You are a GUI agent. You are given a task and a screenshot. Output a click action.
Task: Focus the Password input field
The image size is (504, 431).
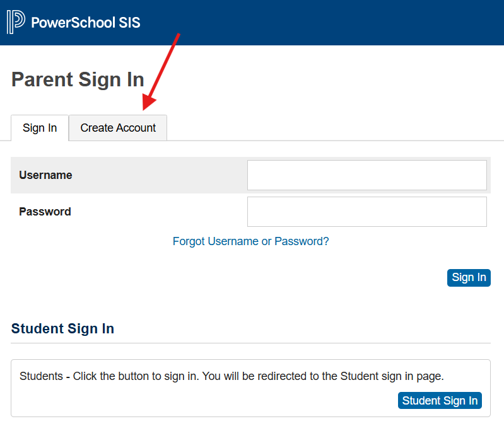pyautogui.click(x=366, y=212)
